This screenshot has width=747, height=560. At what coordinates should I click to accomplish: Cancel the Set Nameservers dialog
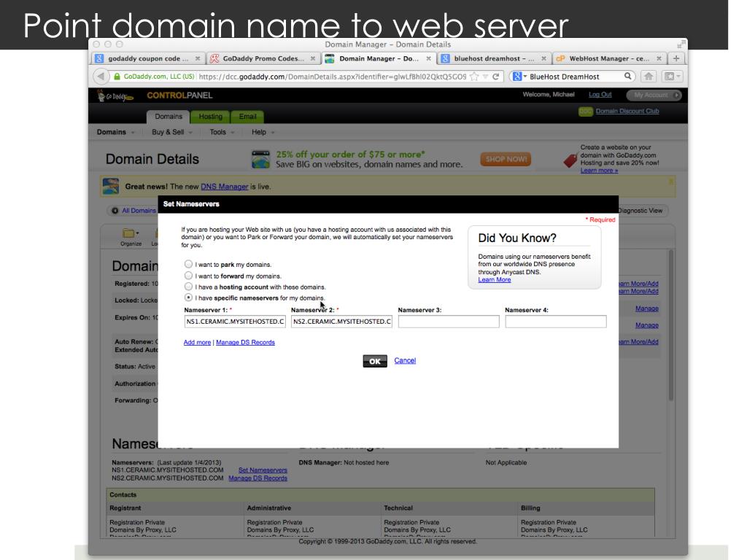[405, 360]
